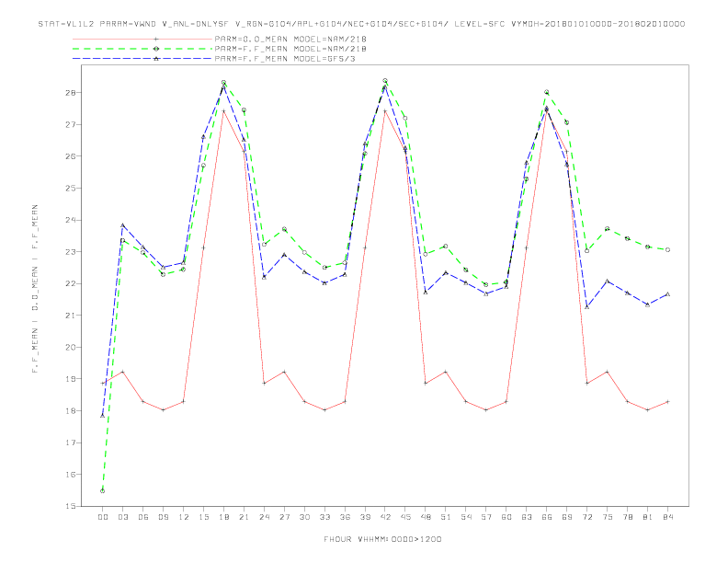Click blue triangle data point at hour 84
Viewport: 728px width, 563px height.
coord(667,294)
